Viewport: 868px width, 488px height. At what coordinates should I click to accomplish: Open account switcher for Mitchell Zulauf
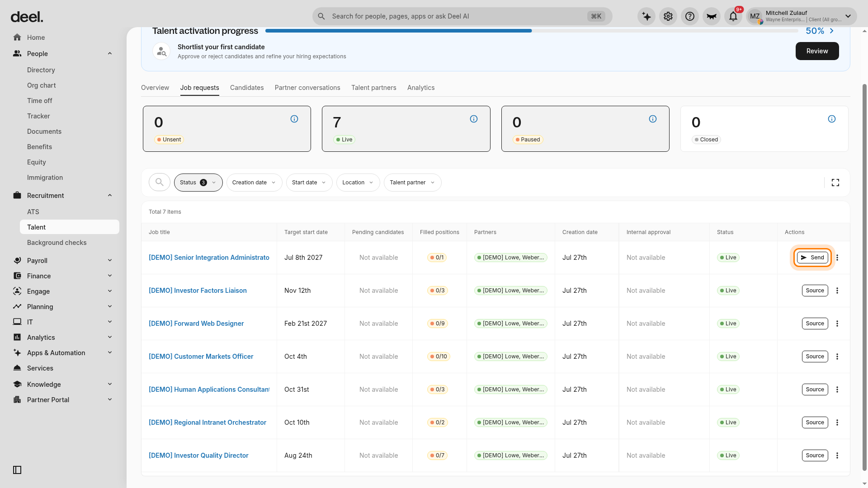coord(802,16)
